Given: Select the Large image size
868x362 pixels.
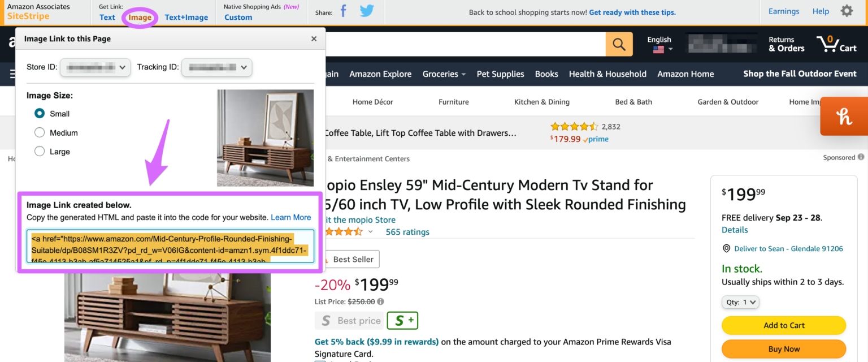Looking at the screenshot, I should click(40, 151).
